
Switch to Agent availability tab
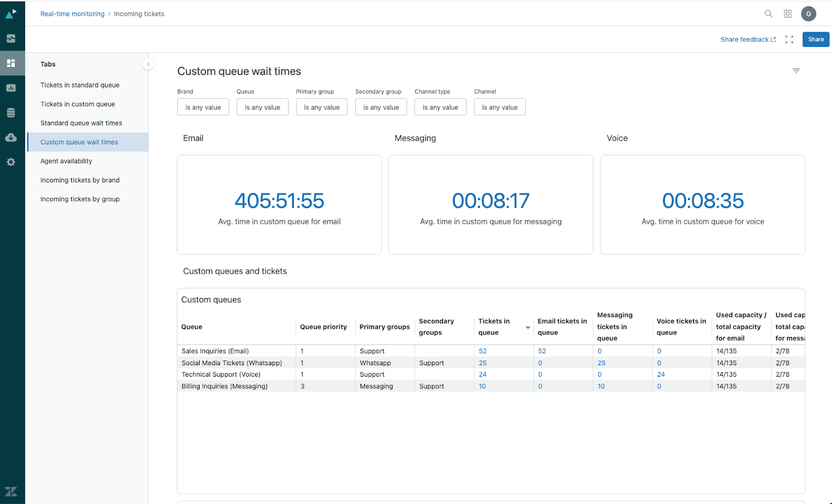67,161
